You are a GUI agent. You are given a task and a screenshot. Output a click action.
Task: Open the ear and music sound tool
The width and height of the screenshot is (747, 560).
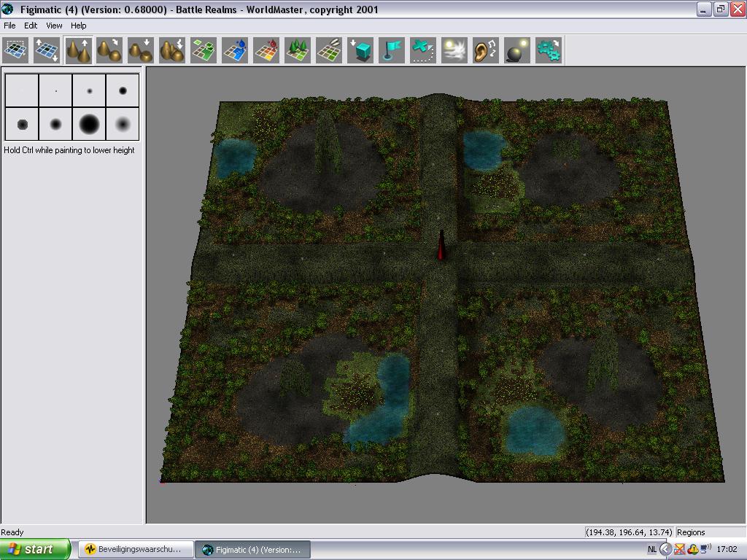click(486, 50)
